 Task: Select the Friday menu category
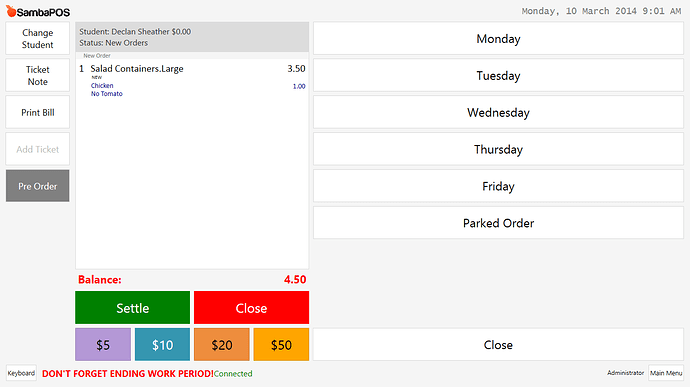(498, 186)
